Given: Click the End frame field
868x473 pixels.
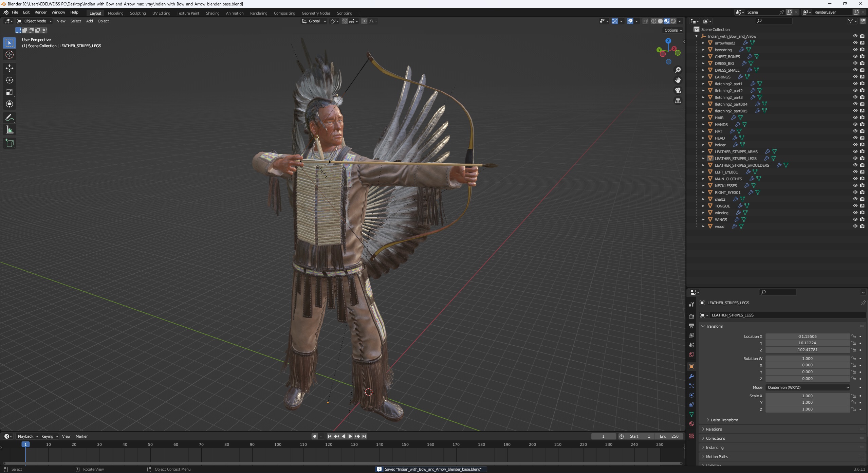Looking at the screenshot, I should (669, 436).
